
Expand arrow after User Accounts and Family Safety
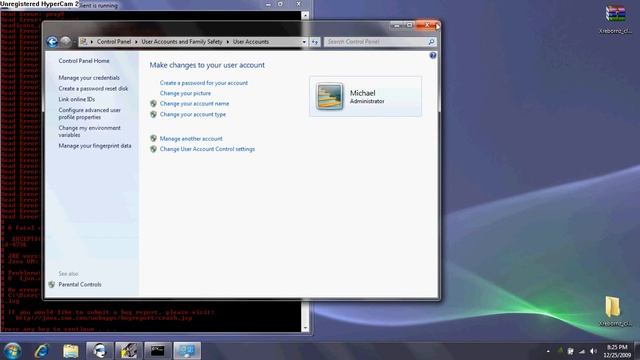coord(228,42)
